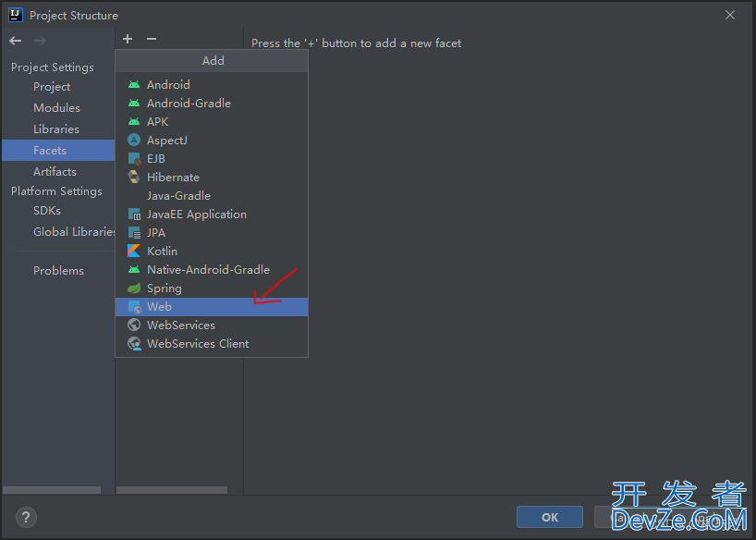Click the plus icon to add a facet
This screenshot has width=756, height=540.
tap(128, 39)
